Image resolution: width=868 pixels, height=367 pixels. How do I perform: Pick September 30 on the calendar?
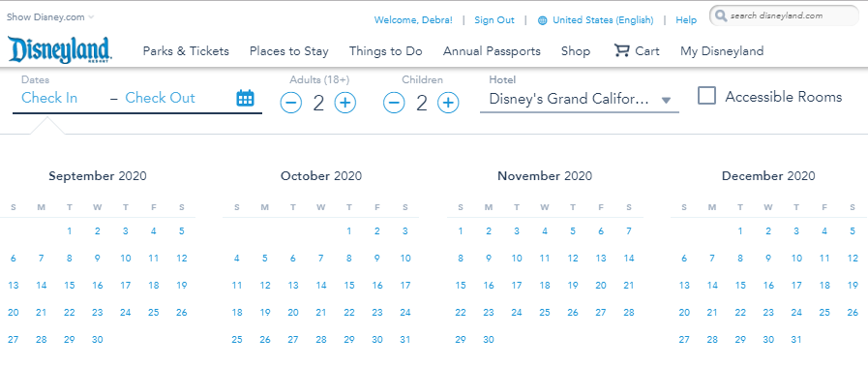click(x=98, y=340)
